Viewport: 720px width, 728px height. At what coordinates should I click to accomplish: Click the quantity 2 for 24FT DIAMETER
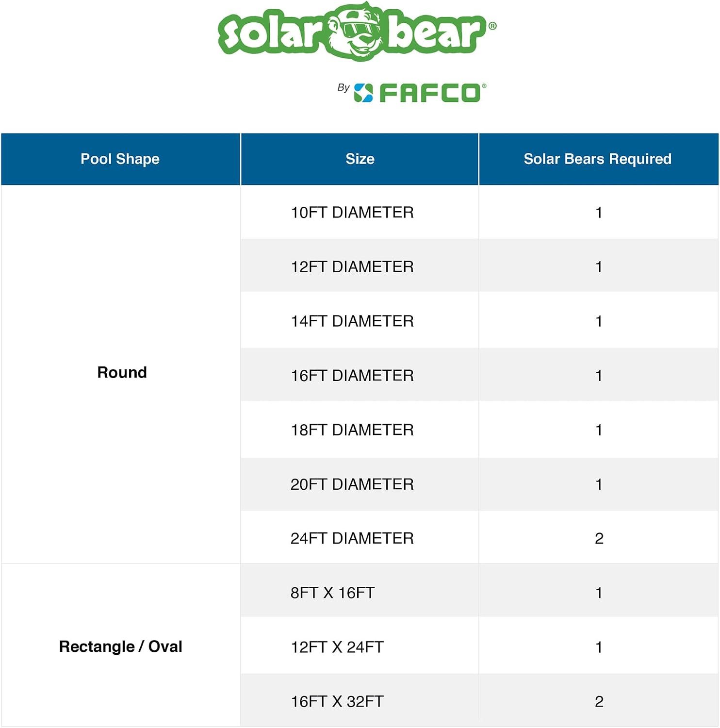(x=599, y=538)
